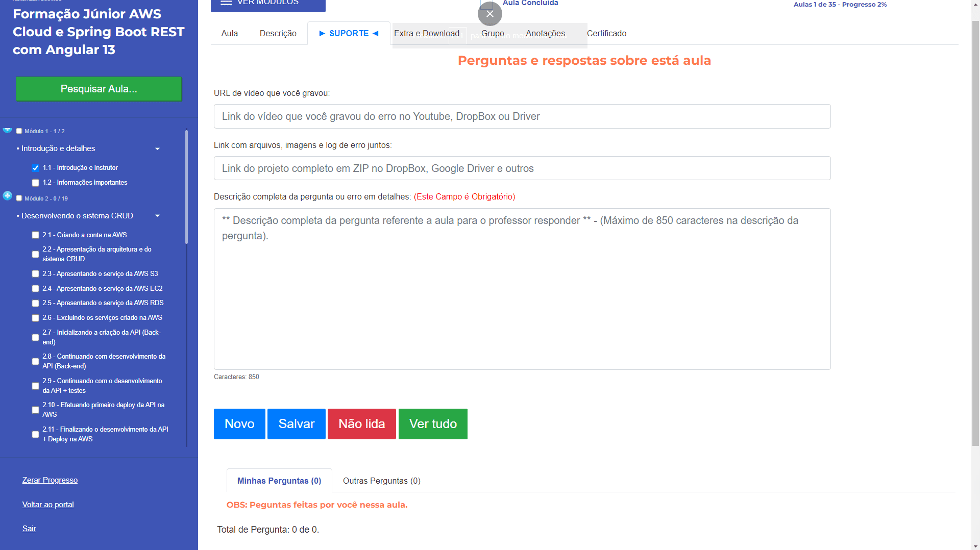This screenshot has height=550, width=980.
Task: Check lesson 2.3 AWS S3 checkbox
Action: click(x=35, y=274)
